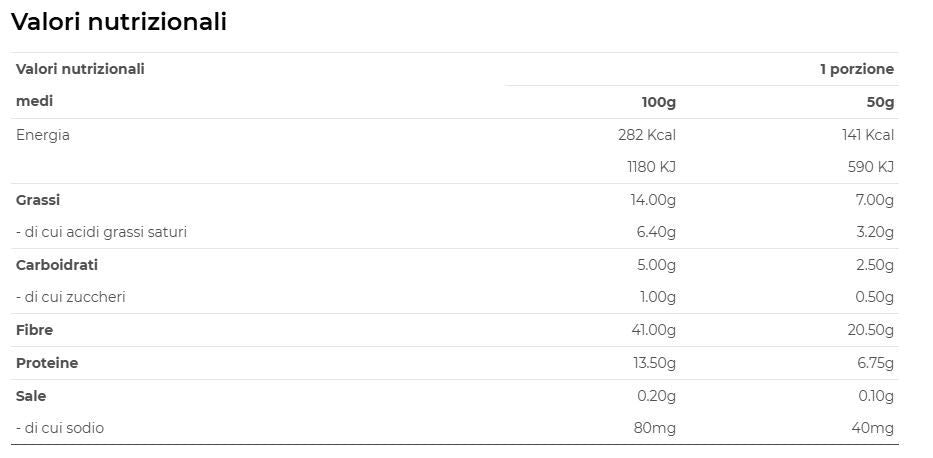Select the 'Fibre' row label
The image size is (933, 458).
click(x=34, y=330)
